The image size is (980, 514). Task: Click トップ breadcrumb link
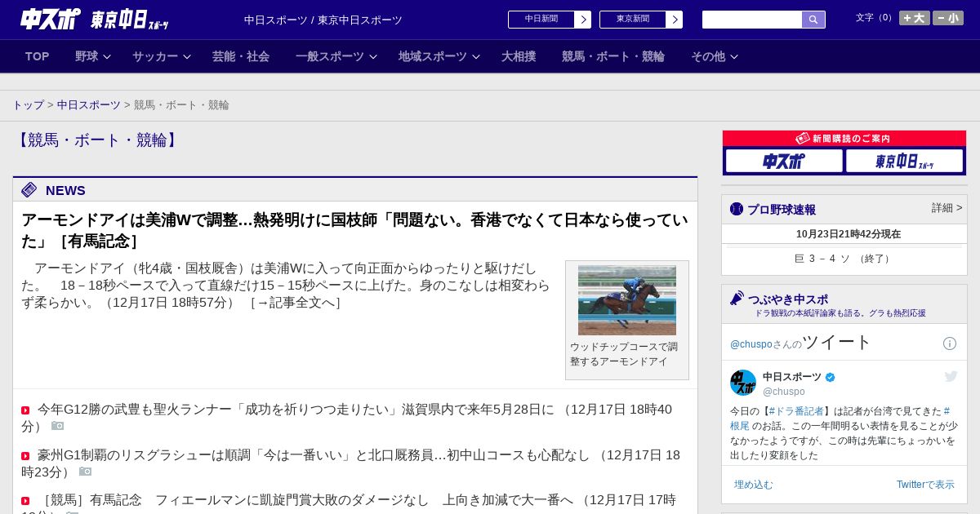click(28, 105)
